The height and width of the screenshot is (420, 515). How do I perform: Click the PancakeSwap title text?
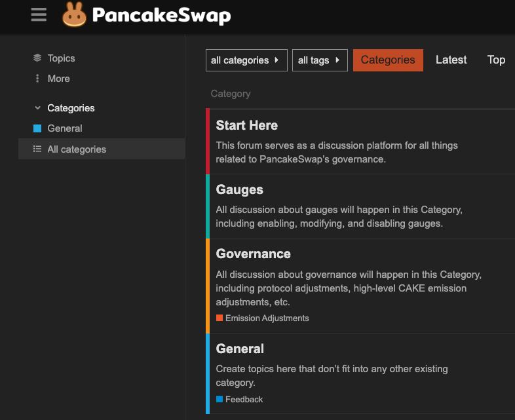(161, 15)
